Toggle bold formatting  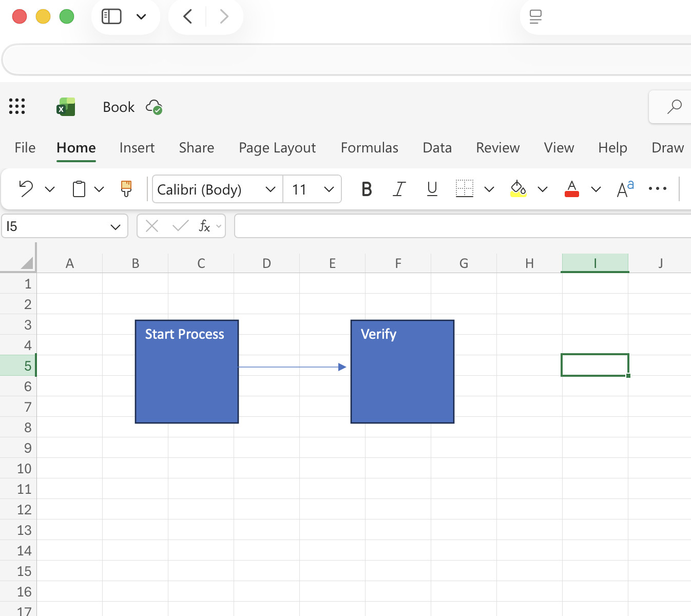367,189
